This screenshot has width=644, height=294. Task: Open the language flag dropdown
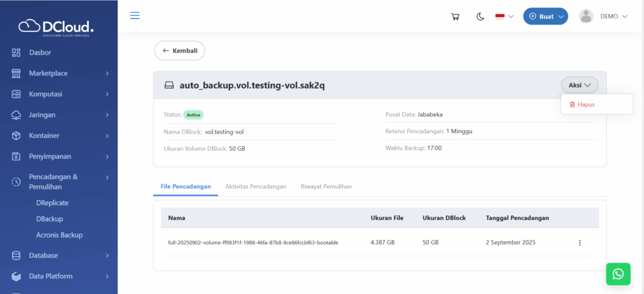coord(504,16)
